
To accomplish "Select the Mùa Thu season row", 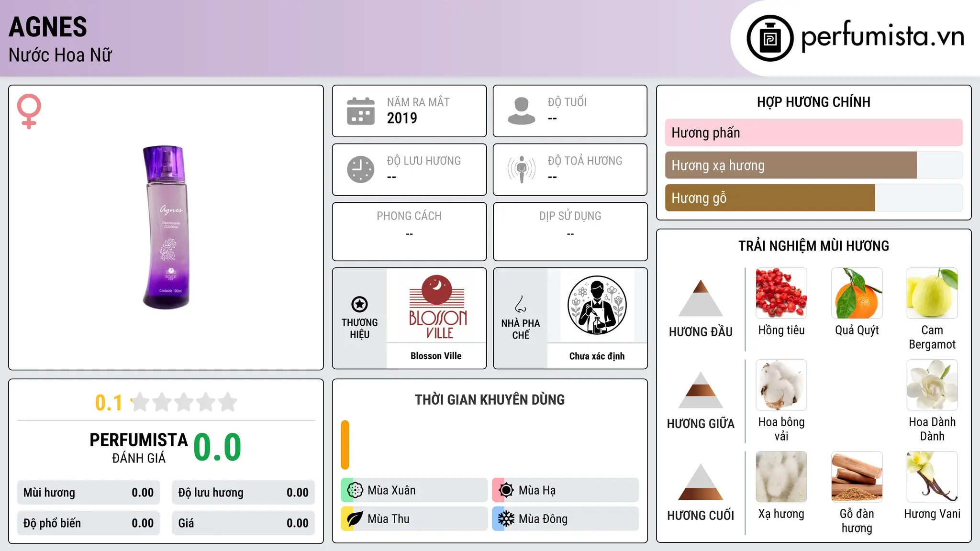I will (414, 519).
